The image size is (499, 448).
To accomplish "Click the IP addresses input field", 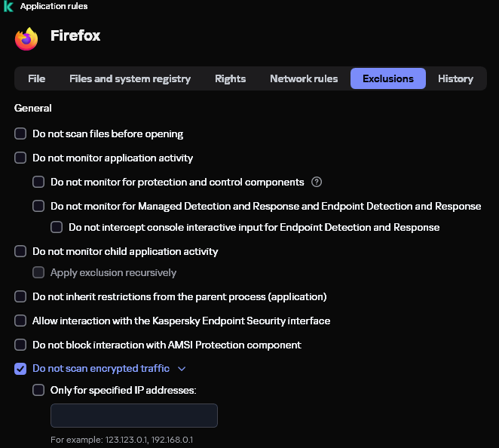I will (x=133, y=416).
